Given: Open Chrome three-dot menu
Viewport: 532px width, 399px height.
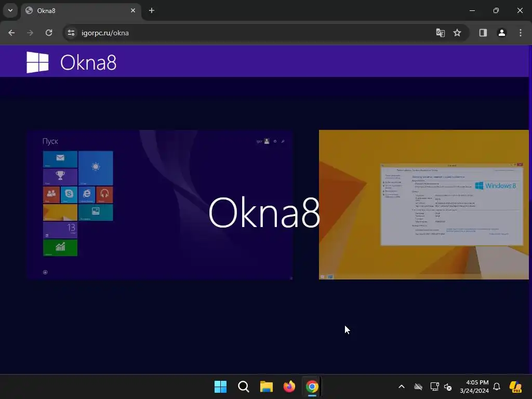Looking at the screenshot, I should click(521, 33).
